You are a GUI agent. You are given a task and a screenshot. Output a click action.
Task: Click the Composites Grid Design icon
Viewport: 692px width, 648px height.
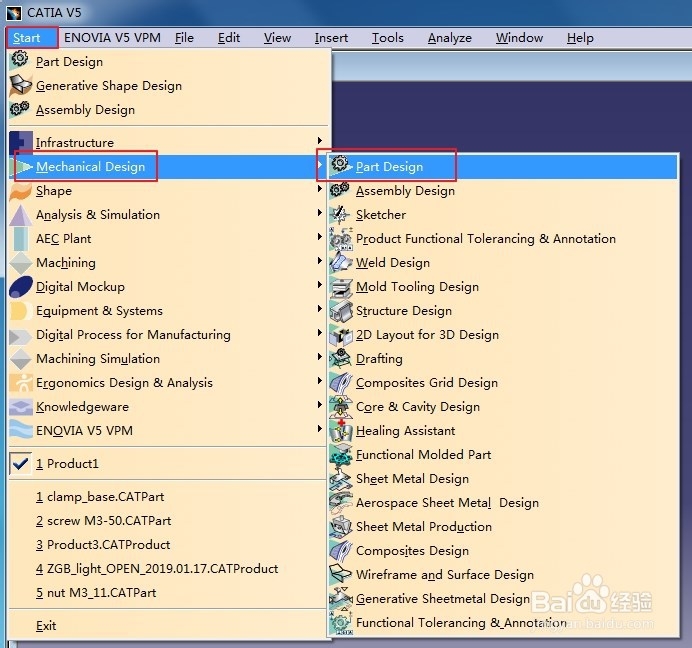pos(340,383)
